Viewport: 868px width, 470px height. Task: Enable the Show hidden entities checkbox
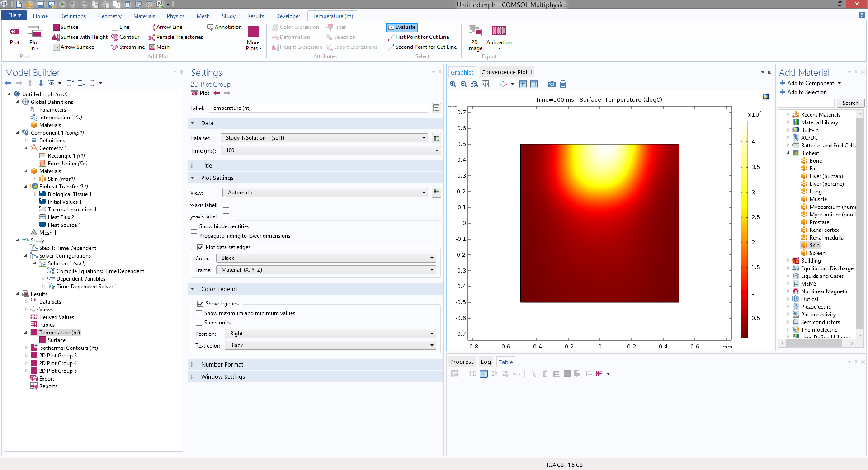pos(194,226)
